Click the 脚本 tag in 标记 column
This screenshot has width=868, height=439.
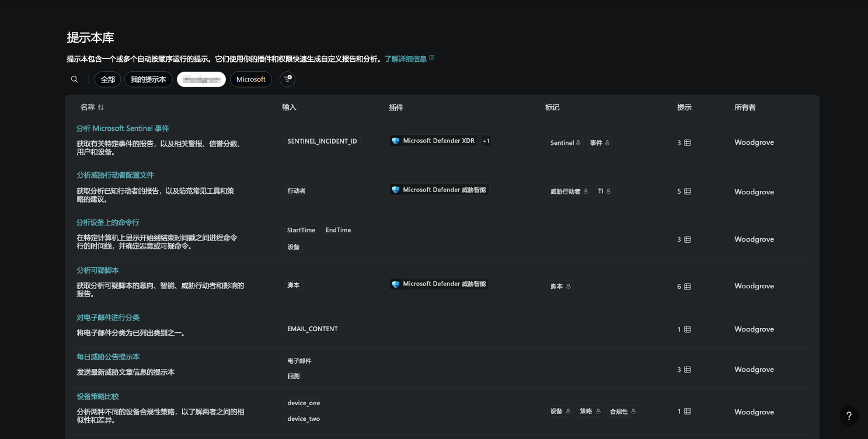(560, 287)
